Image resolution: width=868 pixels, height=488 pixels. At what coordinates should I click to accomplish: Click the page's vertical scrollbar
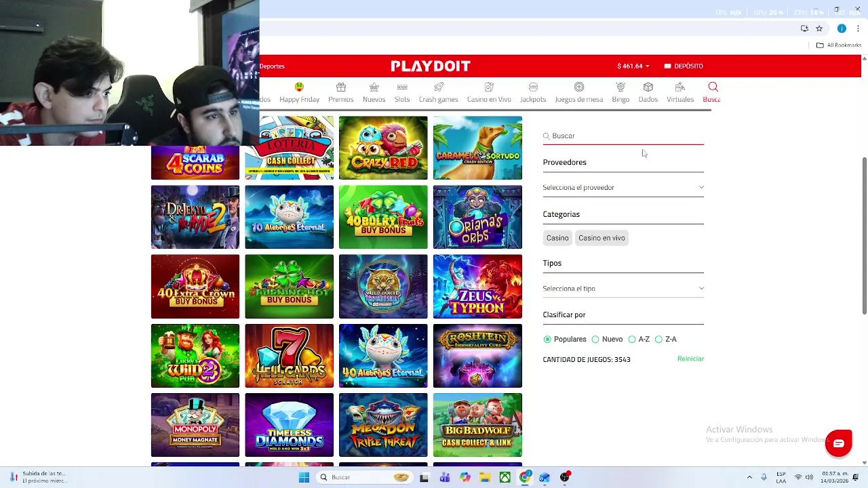point(864,236)
